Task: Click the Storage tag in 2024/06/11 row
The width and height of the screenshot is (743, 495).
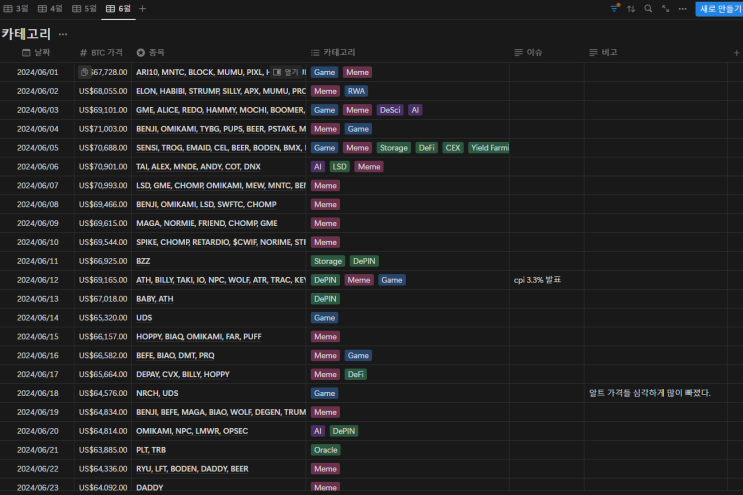Action: pyautogui.click(x=328, y=261)
